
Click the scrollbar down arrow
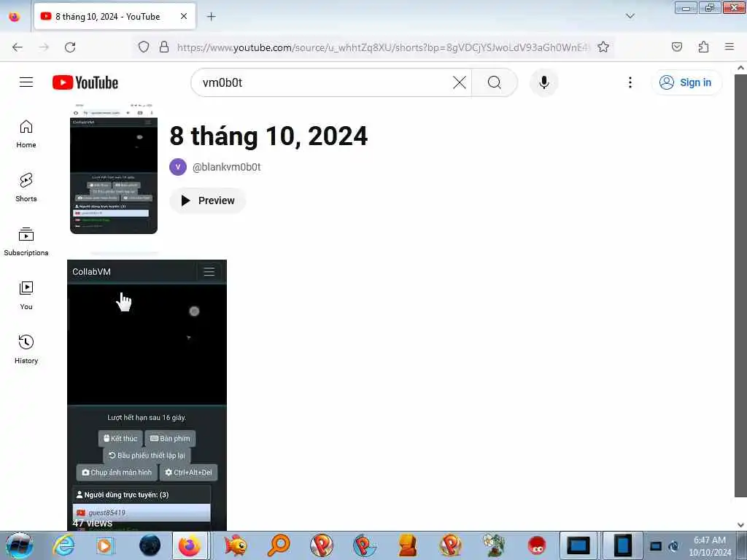[x=740, y=525]
